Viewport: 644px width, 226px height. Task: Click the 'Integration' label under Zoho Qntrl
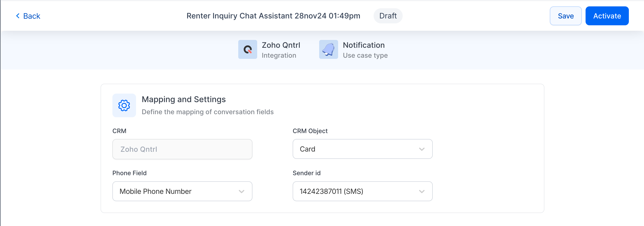(279, 56)
